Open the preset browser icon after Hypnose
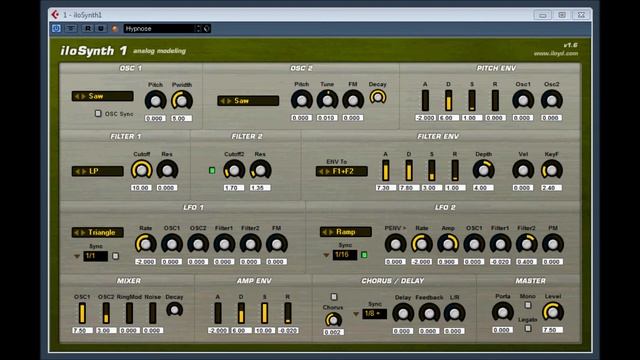 [x=207, y=29]
